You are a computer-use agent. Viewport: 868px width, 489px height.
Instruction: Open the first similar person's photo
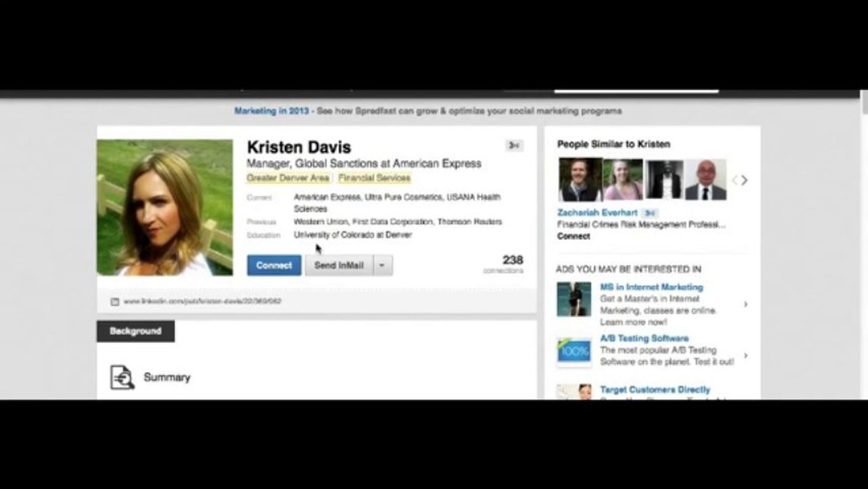click(580, 180)
